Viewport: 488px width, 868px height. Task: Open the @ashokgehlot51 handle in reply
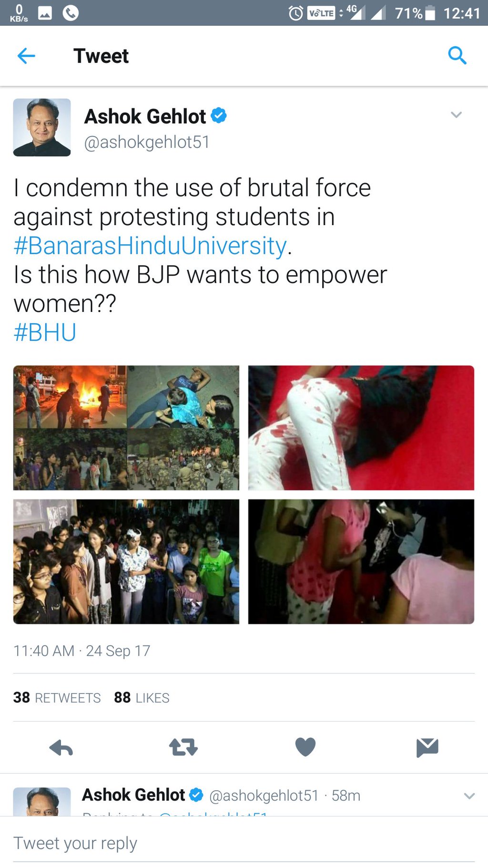point(264,796)
